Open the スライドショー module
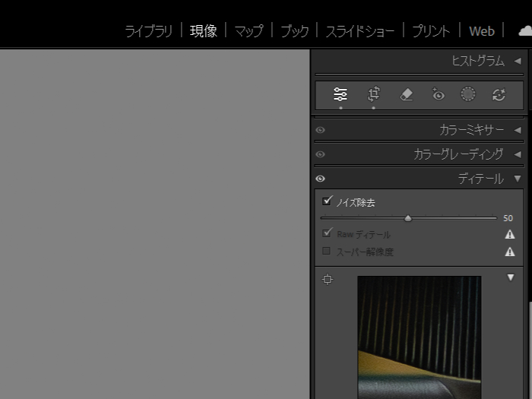This screenshot has width=532, height=399. tap(359, 31)
